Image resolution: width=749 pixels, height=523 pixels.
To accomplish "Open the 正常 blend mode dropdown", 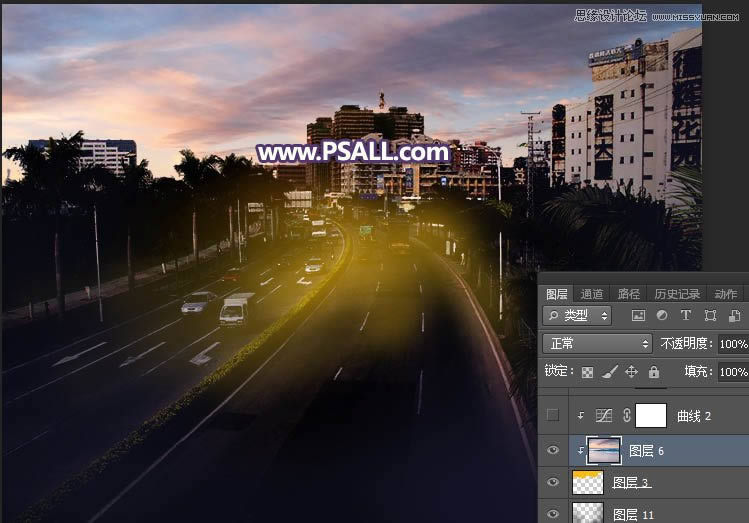I will coord(596,344).
